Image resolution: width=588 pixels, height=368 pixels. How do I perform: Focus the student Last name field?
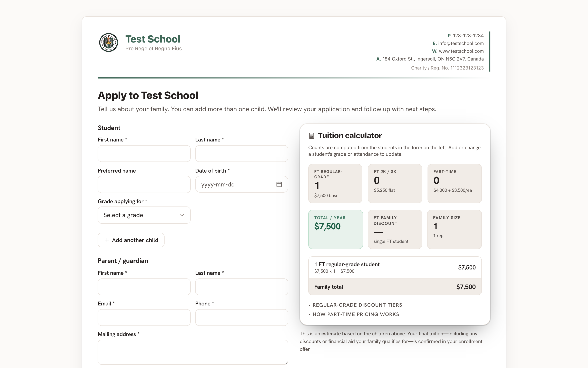click(x=242, y=154)
